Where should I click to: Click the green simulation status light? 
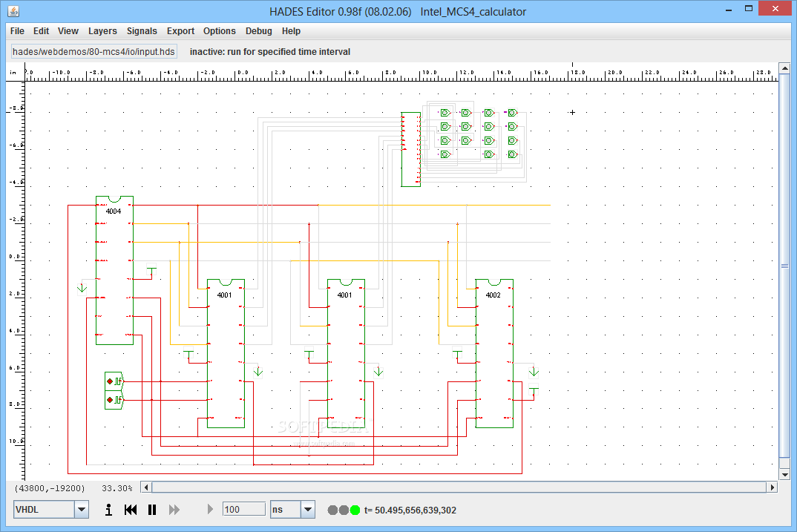(x=355, y=510)
